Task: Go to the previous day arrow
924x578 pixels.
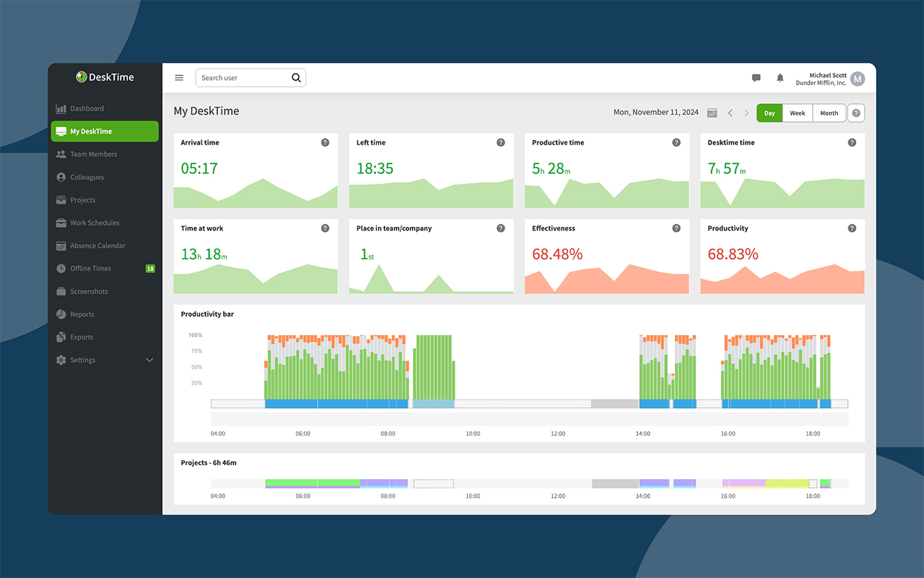Action: [731, 113]
